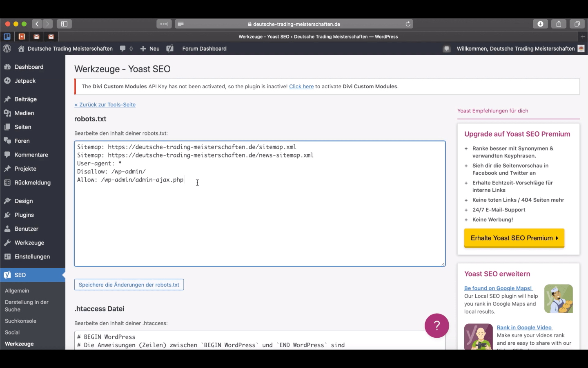The width and height of the screenshot is (588, 368).
Task: Show all tabs overview icon
Action: (577, 24)
